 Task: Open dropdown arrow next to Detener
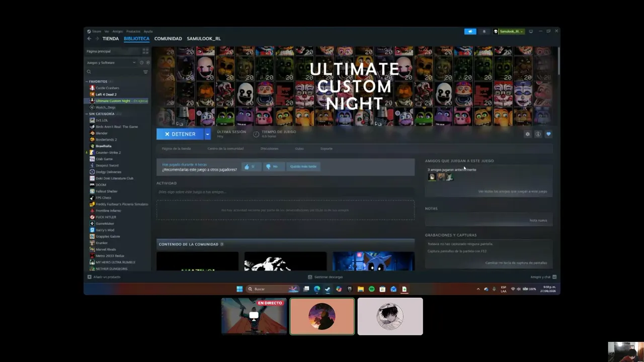[x=207, y=134]
